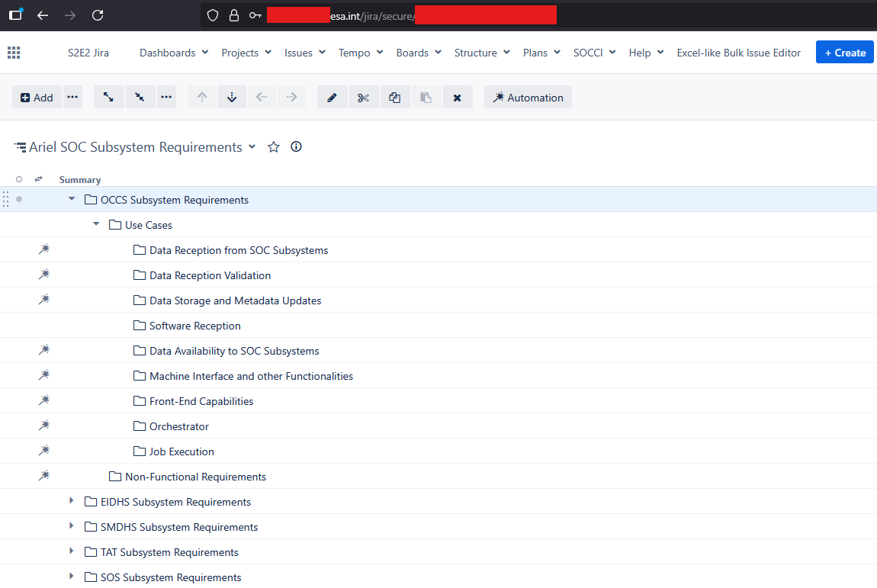Click the X delete icon in toolbar

click(457, 98)
